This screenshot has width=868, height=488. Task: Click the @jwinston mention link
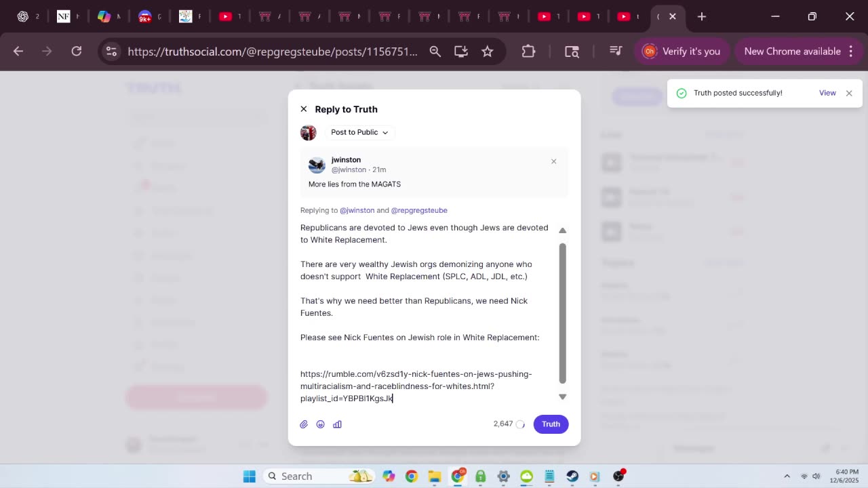click(x=357, y=210)
